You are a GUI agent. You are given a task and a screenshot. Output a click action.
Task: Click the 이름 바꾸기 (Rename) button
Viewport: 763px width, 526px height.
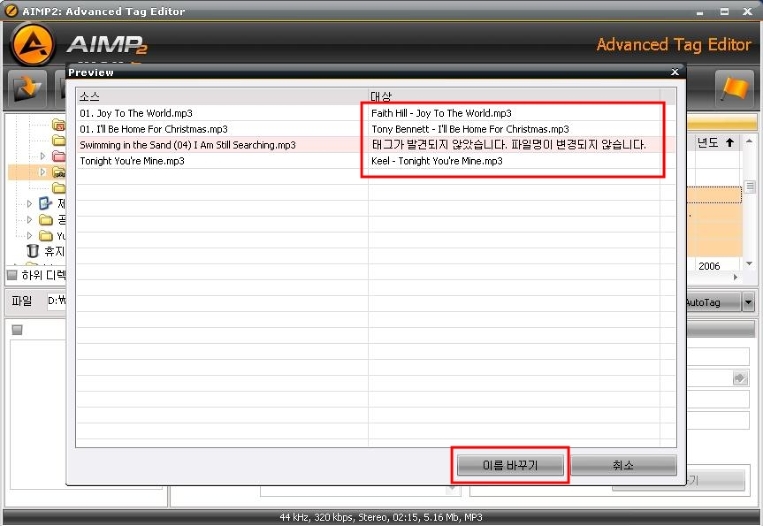click(x=510, y=465)
